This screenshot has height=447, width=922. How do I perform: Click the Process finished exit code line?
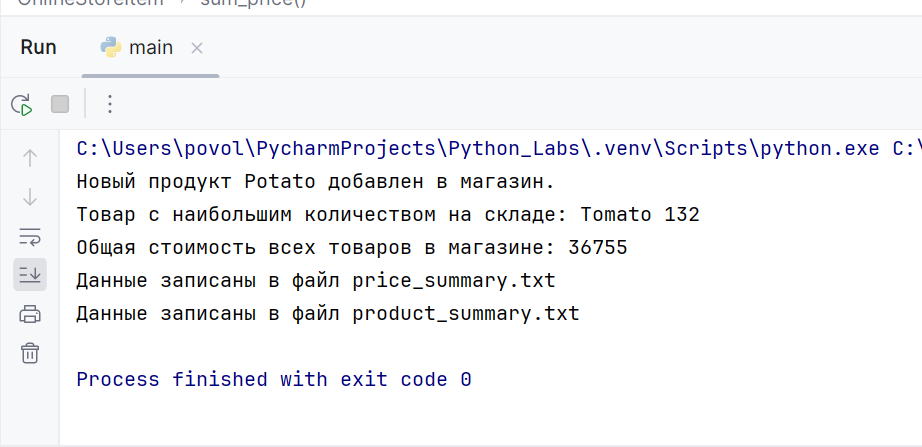point(274,380)
